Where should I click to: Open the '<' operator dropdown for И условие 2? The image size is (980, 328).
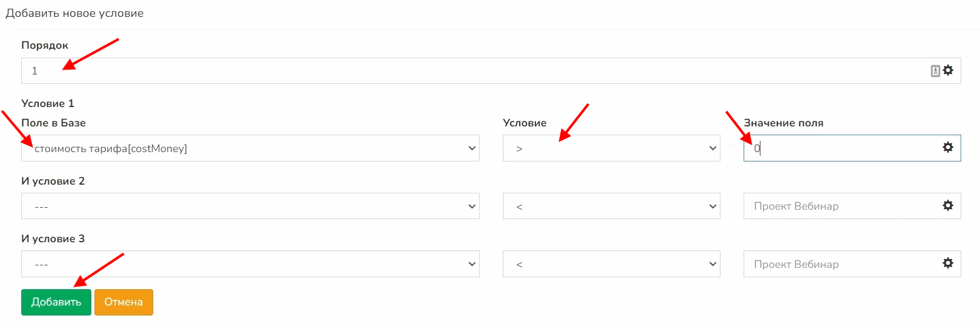[x=611, y=206]
